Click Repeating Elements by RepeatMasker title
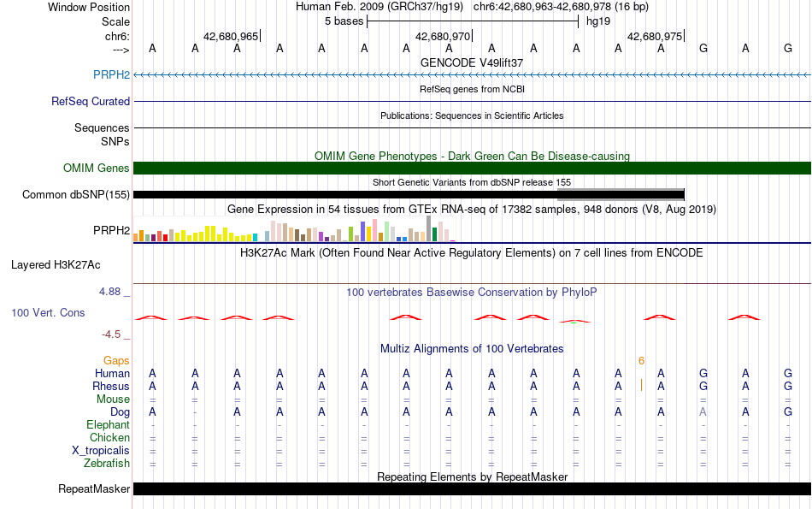Image resolution: width=812 pixels, height=509 pixels. click(472, 476)
